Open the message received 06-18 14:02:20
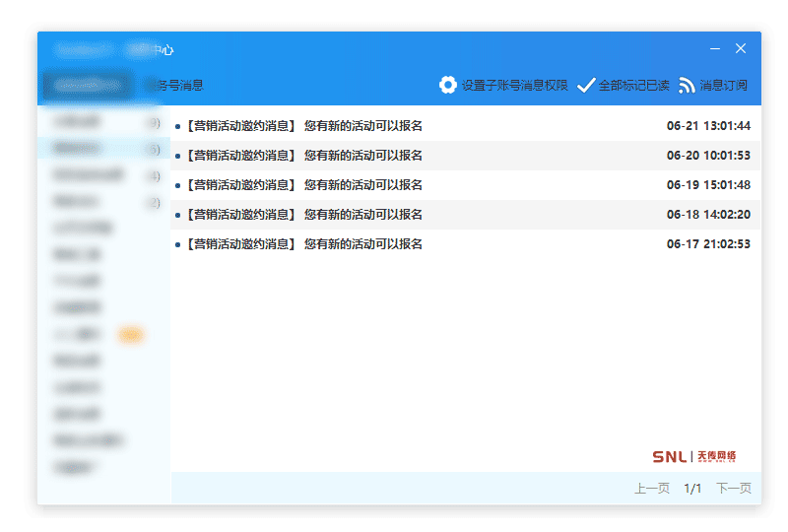Image resolution: width=788 pixels, height=532 pixels. click(x=303, y=215)
